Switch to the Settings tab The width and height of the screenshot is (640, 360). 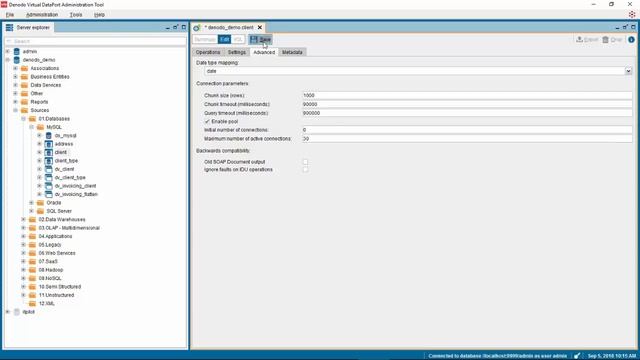pyautogui.click(x=237, y=52)
